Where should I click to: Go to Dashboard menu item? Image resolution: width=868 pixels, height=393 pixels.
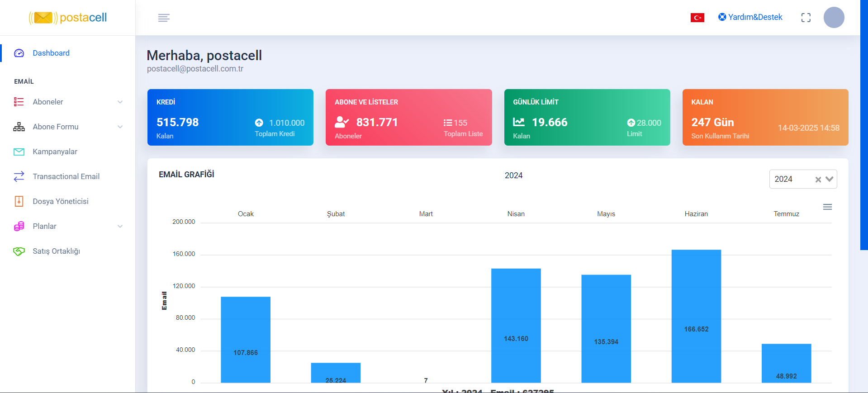click(x=51, y=53)
